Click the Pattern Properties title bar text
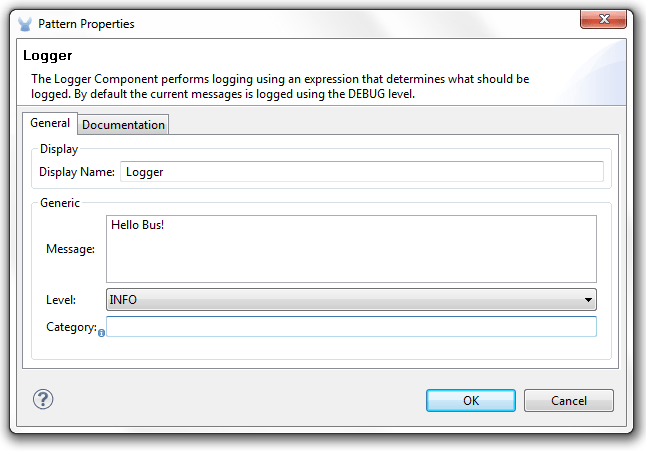This screenshot has height=451, width=646. point(86,23)
